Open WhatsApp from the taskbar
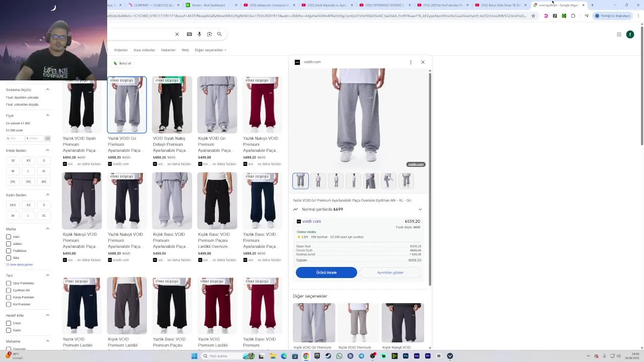The image size is (644, 362). click(339, 356)
